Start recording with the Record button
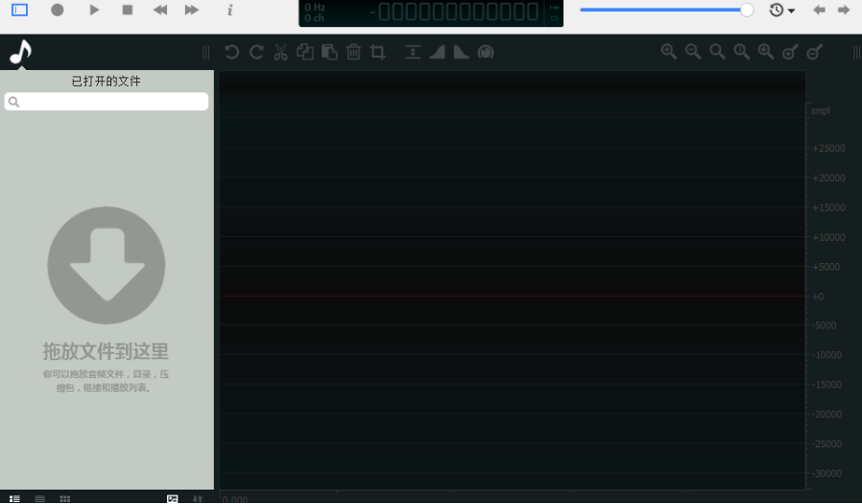The image size is (862, 504). [58, 10]
